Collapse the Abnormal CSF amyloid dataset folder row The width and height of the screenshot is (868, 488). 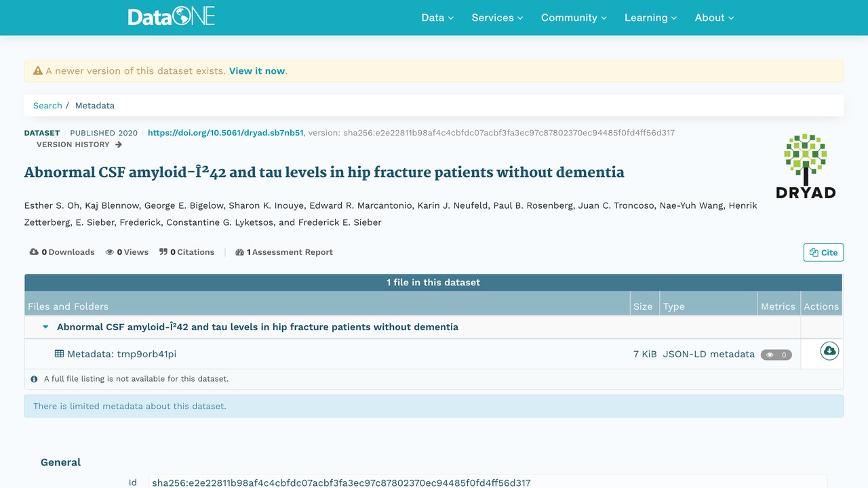(x=45, y=327)
